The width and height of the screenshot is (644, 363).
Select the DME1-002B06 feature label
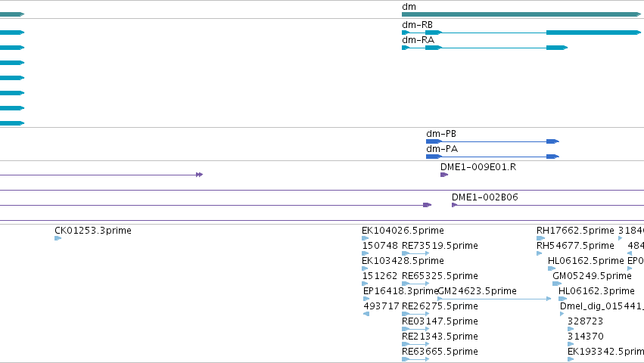point(484,197)
